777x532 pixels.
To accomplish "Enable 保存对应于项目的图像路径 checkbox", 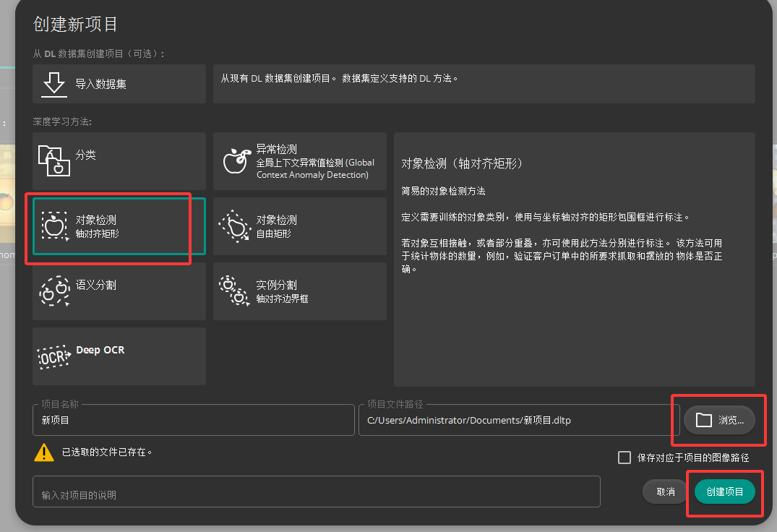I will pos(624,458).
